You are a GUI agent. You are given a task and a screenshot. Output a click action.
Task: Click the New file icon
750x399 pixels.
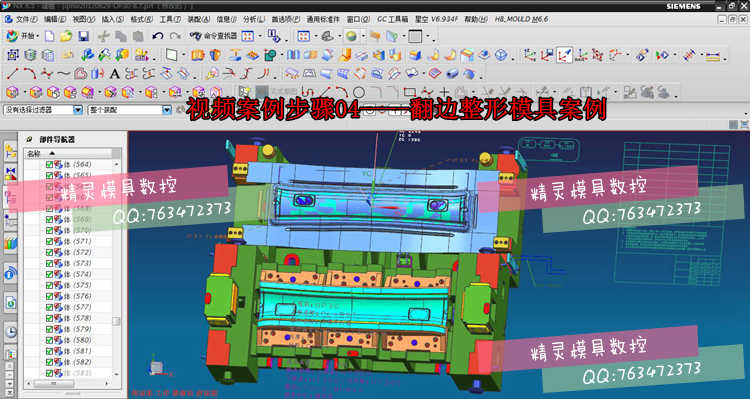pyautogui.click(x=50, y=36)
